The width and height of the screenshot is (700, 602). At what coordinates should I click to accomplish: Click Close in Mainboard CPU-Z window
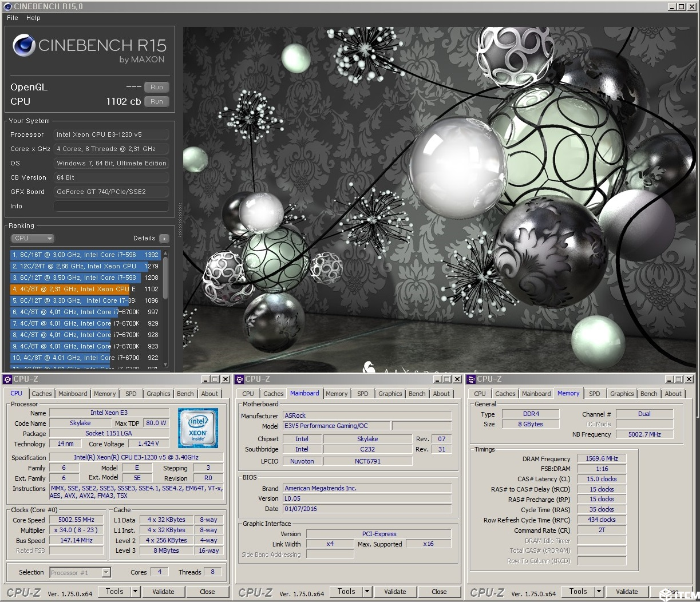(439, 592)
